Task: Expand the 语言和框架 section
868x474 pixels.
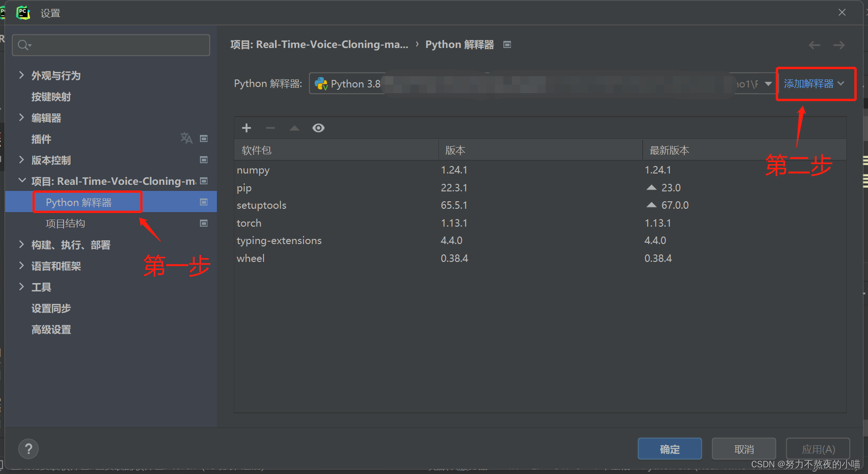Action: 21,266
